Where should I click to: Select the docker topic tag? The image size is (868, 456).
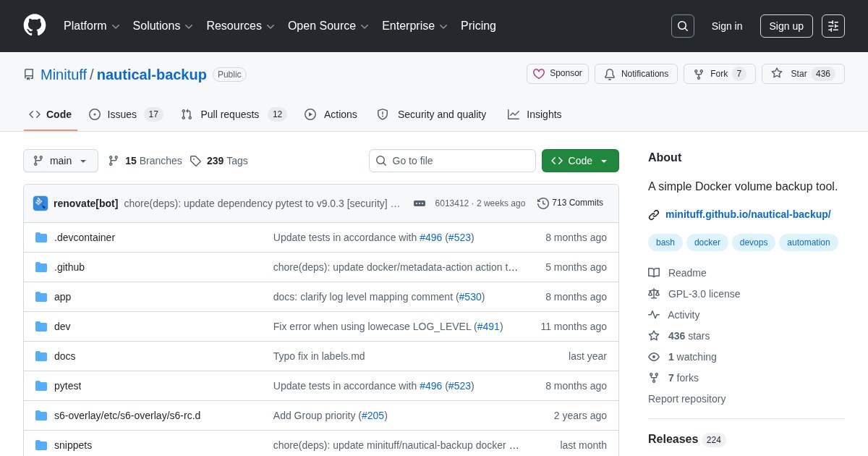click(707, 242)
